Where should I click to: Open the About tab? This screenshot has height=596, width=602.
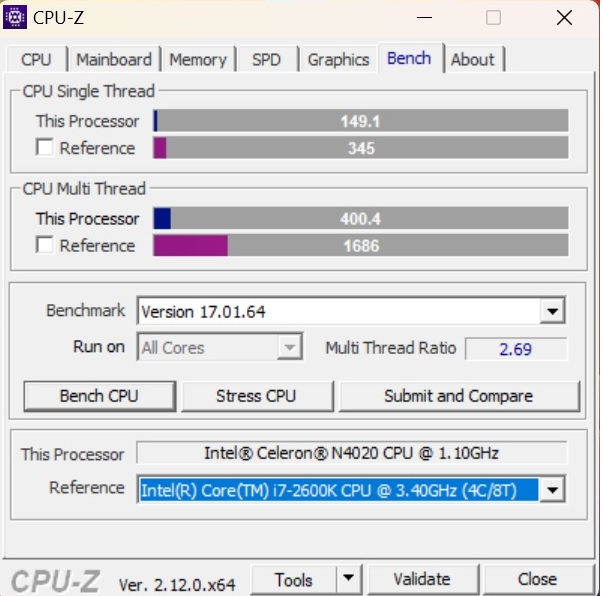tap(473, 60)
